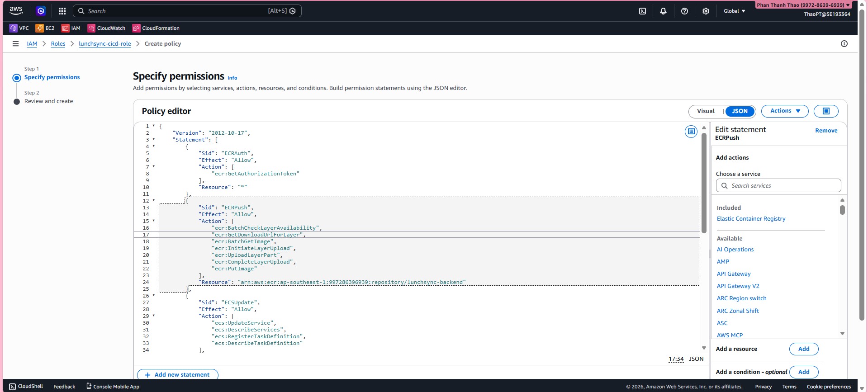Click the ecr:PutImage line in editor

click(x=234, y=269)
